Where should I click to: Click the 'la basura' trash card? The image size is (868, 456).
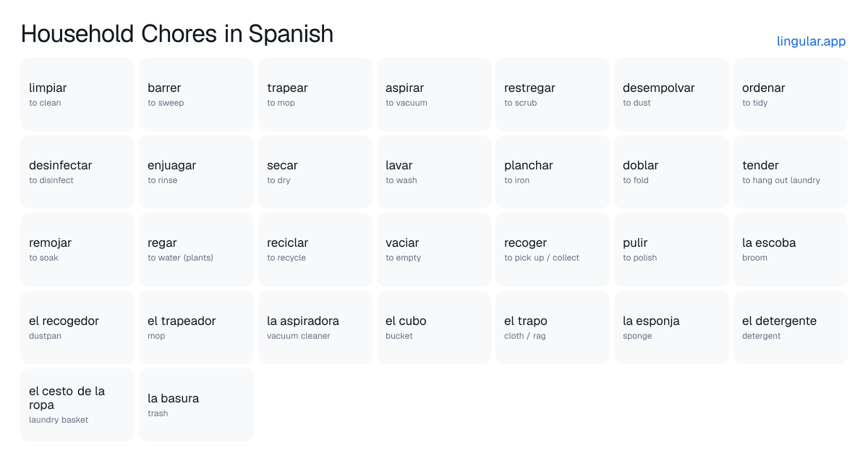tap(196, 405)
